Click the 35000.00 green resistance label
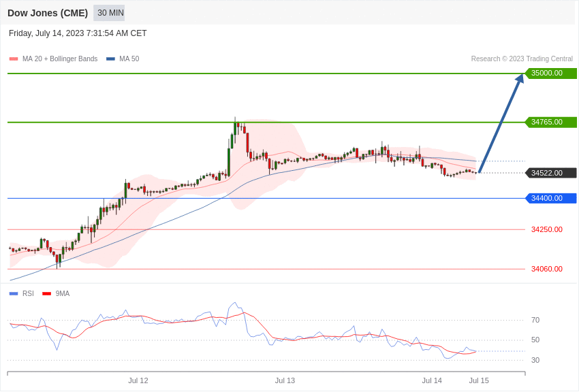The image size is (579, 392). click(x=550, y=73)
